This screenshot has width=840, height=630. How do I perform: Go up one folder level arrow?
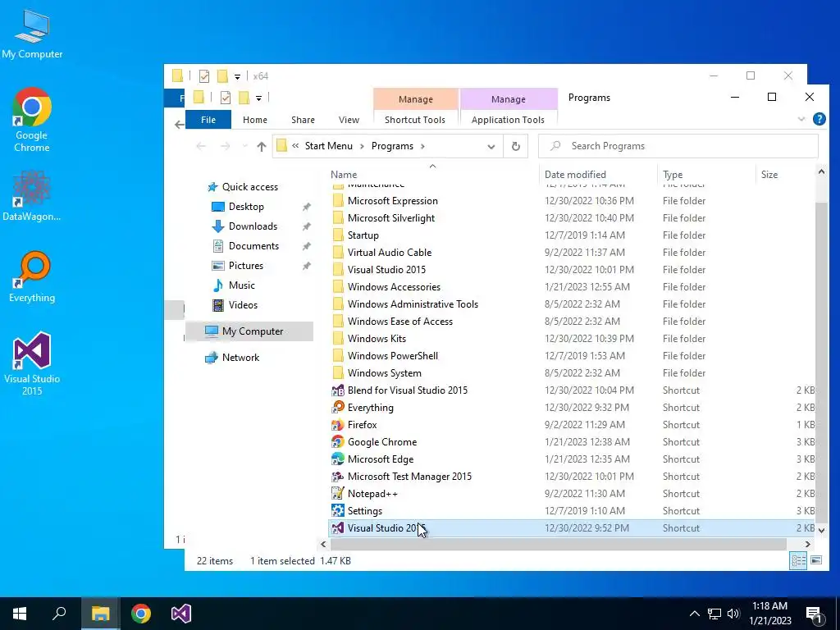262,146
